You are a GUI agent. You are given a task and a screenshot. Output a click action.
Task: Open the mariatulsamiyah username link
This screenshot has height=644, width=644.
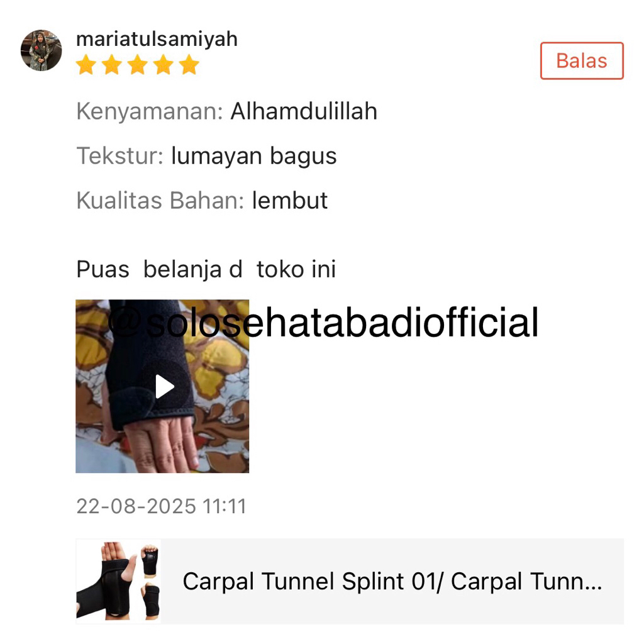point(157,40)
